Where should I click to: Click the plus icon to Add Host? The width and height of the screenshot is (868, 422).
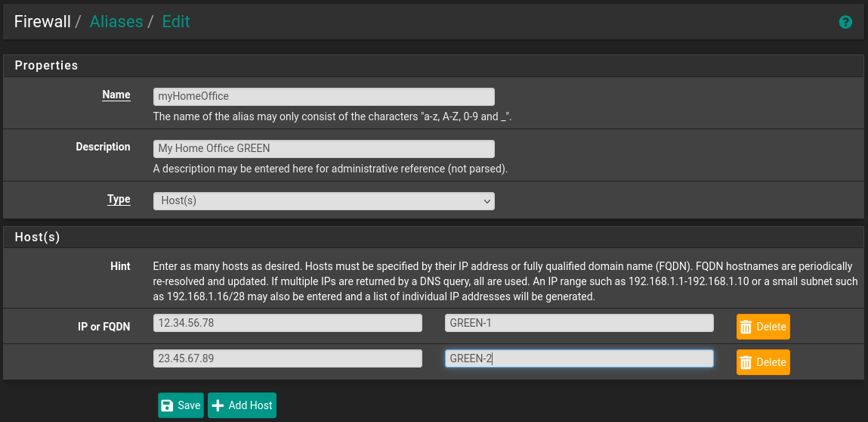point(218,405)
